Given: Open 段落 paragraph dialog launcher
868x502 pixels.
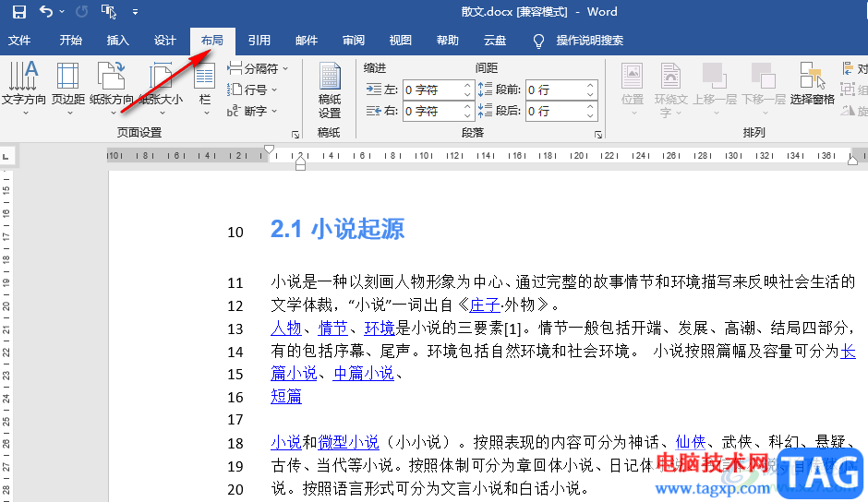Looking at the screenshot, I should [598, 135].
